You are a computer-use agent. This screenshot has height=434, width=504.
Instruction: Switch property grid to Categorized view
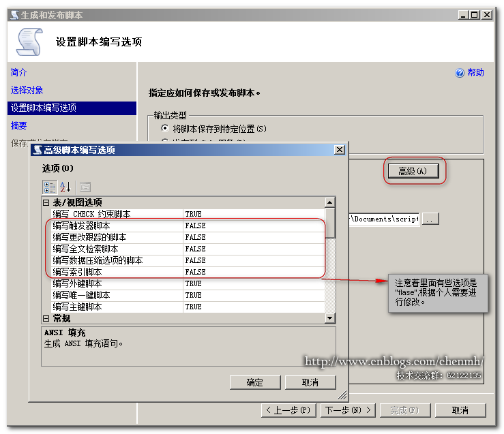[x=50, y=187]
